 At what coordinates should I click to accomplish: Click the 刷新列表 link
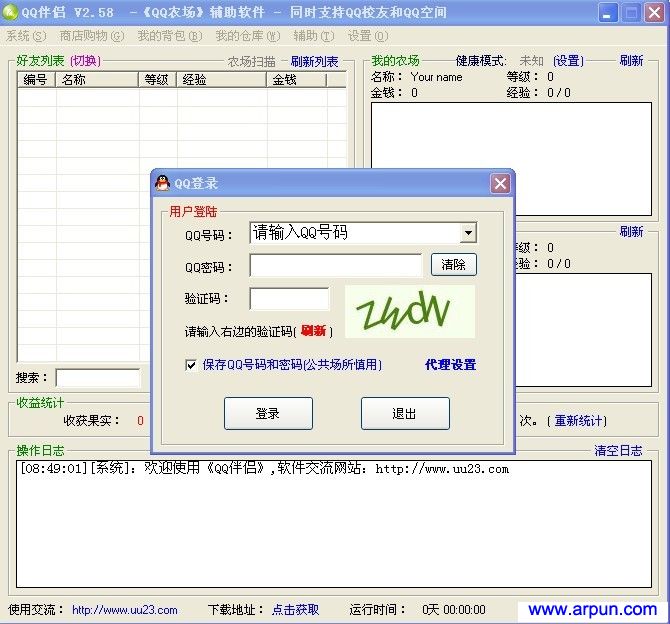point(314,62)
